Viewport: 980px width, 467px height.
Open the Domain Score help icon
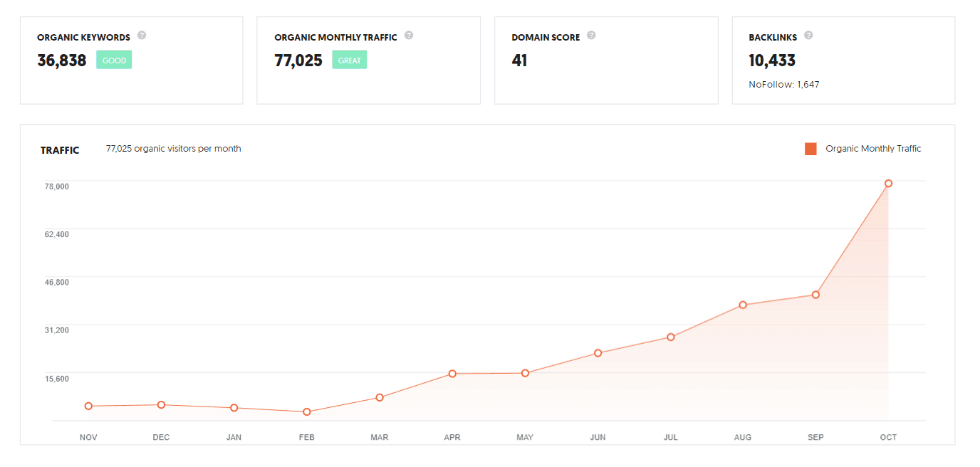click(x=592, y=36)
